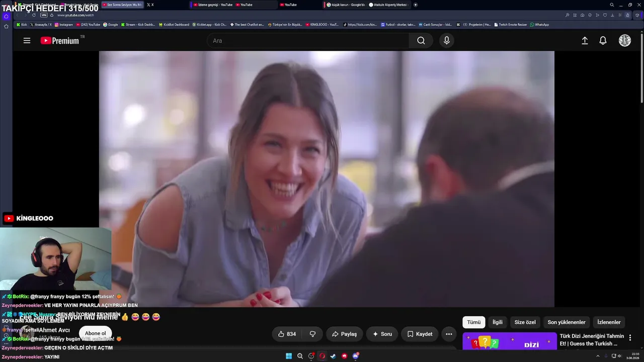Open the more actions ellipsis under video

coord(449,334)
